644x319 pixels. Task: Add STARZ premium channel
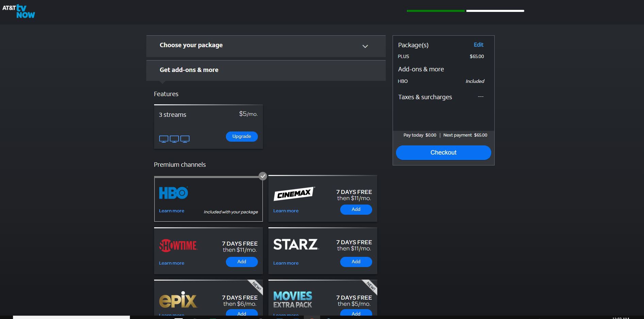[x=356, y=262]
